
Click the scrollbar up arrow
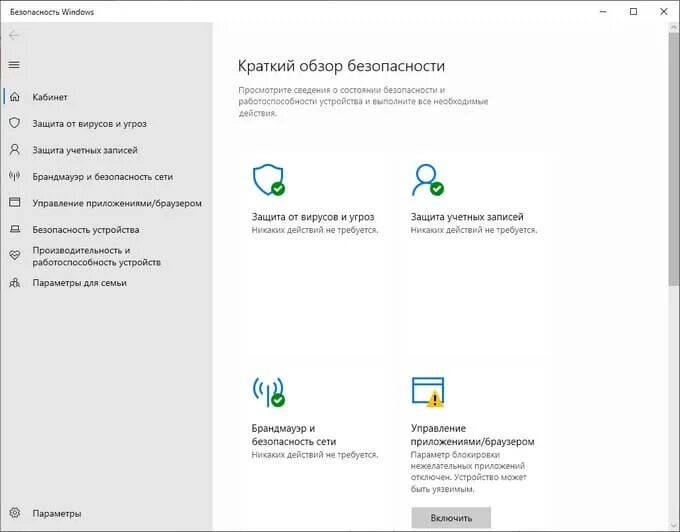(x=674, y=27)
